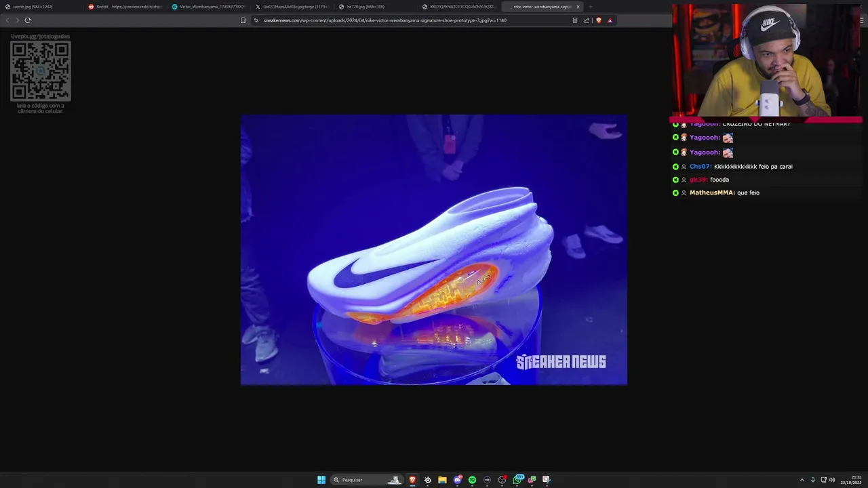Open WhatsApp from taskbar
868x488 pixels.
point(518,480)
